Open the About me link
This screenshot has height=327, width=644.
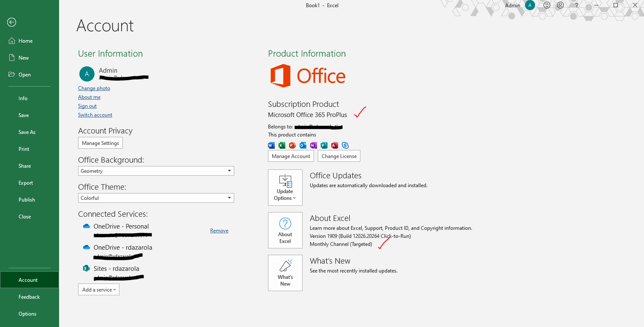pos(89,97)
